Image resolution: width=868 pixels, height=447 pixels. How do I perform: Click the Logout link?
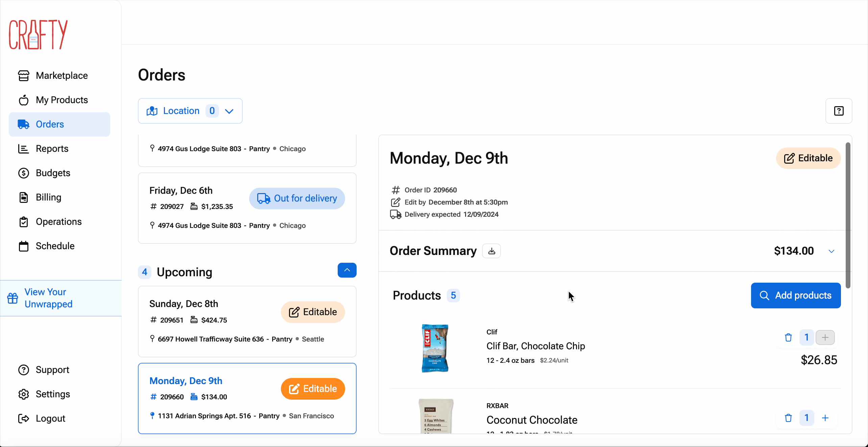click(50, 419)
